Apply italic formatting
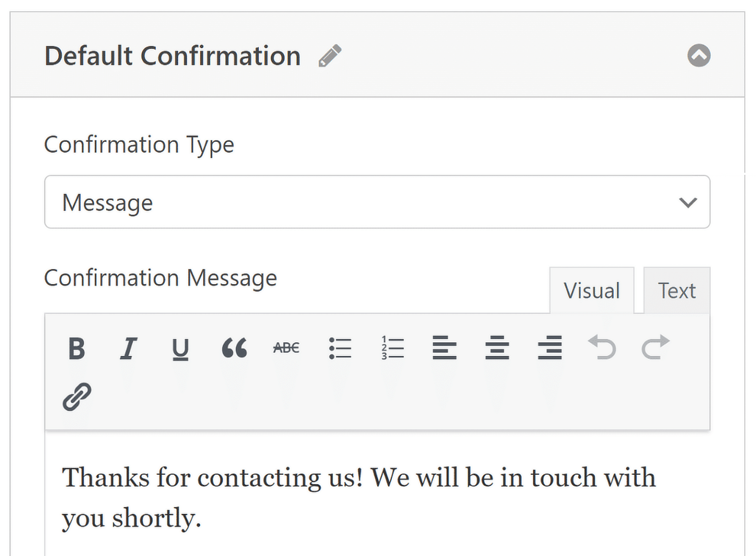 click(x=128, y=349)
